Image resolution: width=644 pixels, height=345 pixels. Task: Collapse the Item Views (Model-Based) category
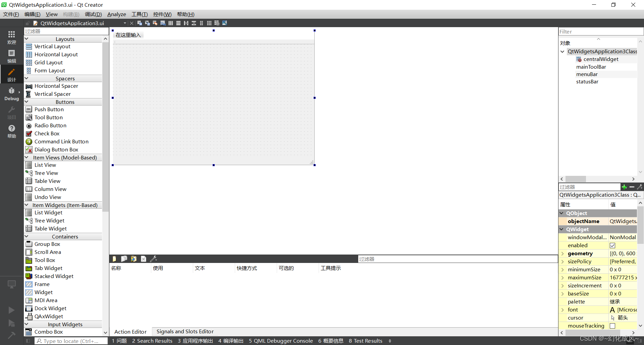click(x=26, y=157)
